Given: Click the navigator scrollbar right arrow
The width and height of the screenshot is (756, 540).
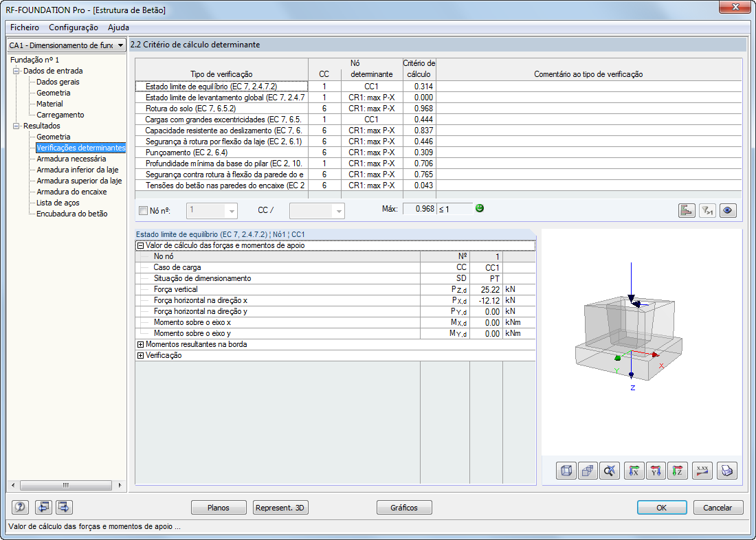Looking at the screenshot, I should point(120,485).
